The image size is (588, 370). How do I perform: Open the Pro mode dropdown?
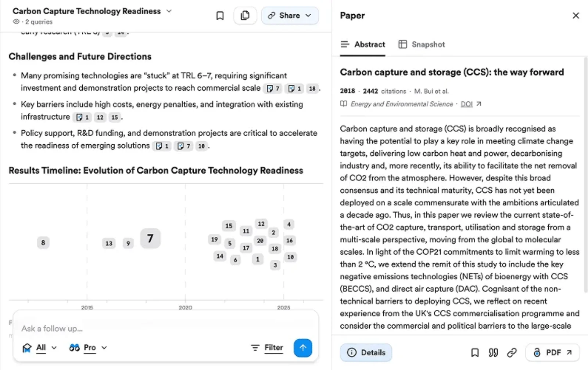coord(88,348)
